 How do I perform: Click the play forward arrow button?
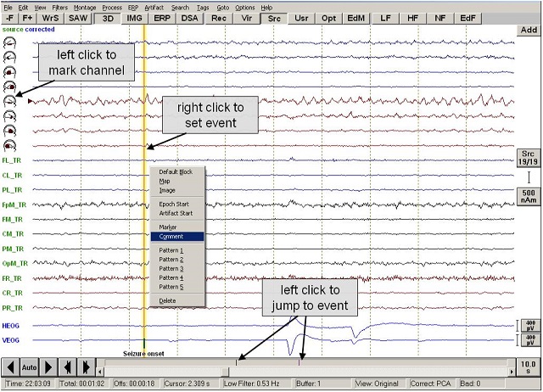point(48,367)
